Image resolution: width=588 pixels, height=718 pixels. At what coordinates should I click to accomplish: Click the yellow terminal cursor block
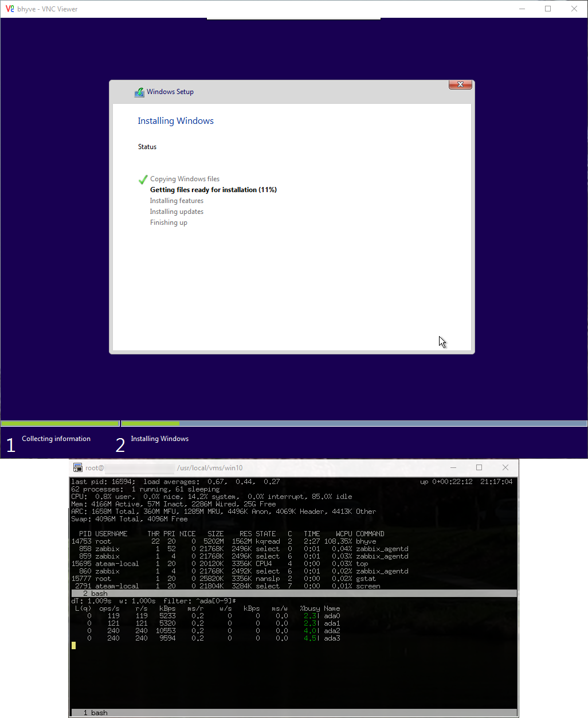[x=73, y=646]
